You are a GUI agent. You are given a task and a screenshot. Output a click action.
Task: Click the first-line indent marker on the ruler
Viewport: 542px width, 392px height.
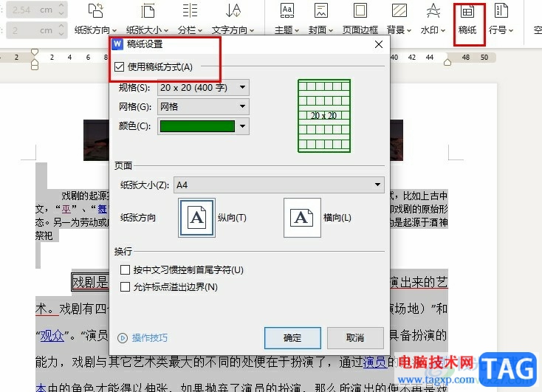click(35, 52)
